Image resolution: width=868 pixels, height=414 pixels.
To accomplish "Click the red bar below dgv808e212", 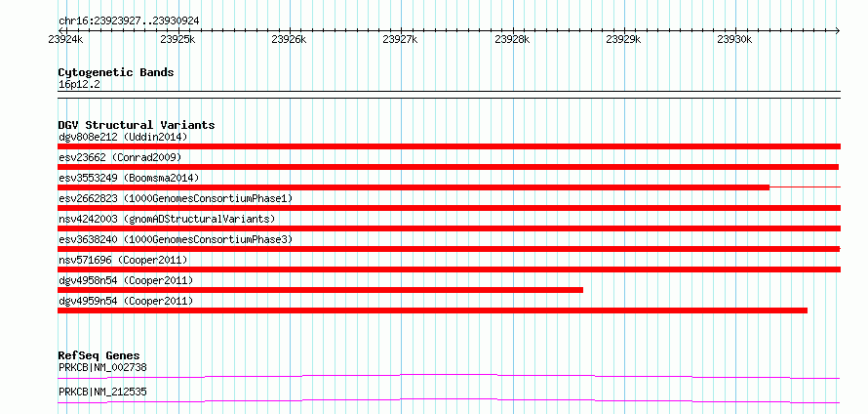I will 449,146.
